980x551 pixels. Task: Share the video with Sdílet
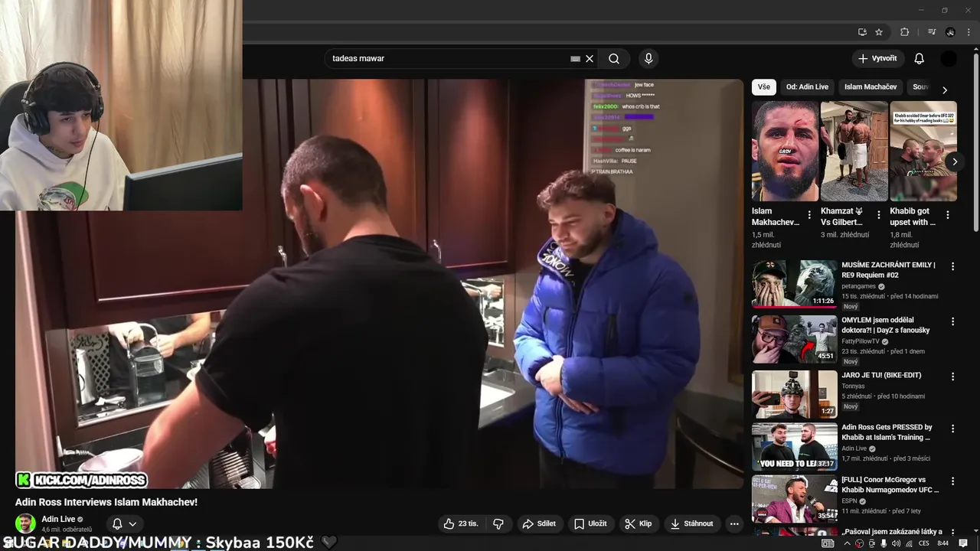539,523
